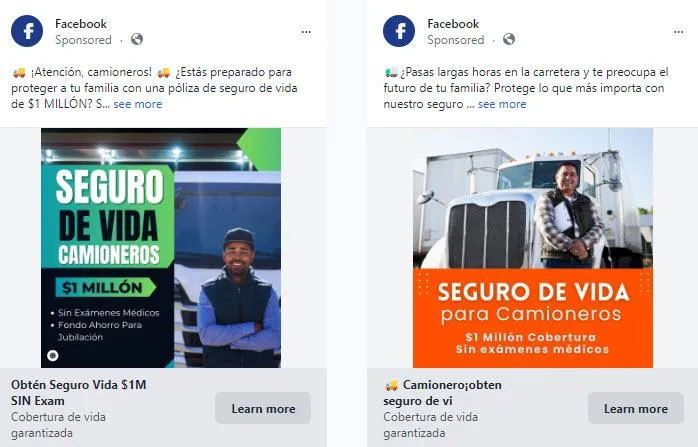This screenshot has width=698, height=447.
Task: Open Facebook page name on right ad
Action: coord(453,24)
